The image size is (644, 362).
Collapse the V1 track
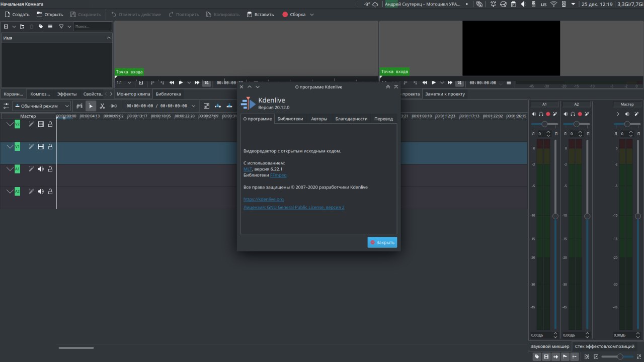pos(10,146)
